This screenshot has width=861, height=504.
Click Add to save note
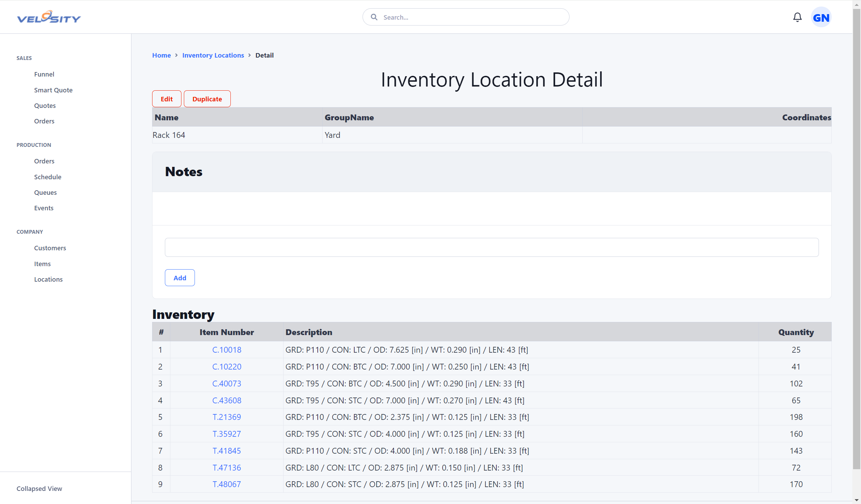[x=180, y=278]
